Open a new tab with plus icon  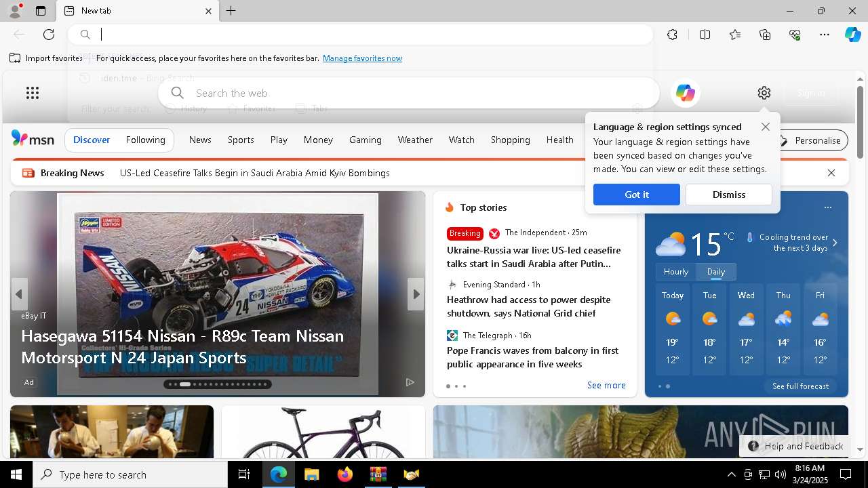pos(231,11)
